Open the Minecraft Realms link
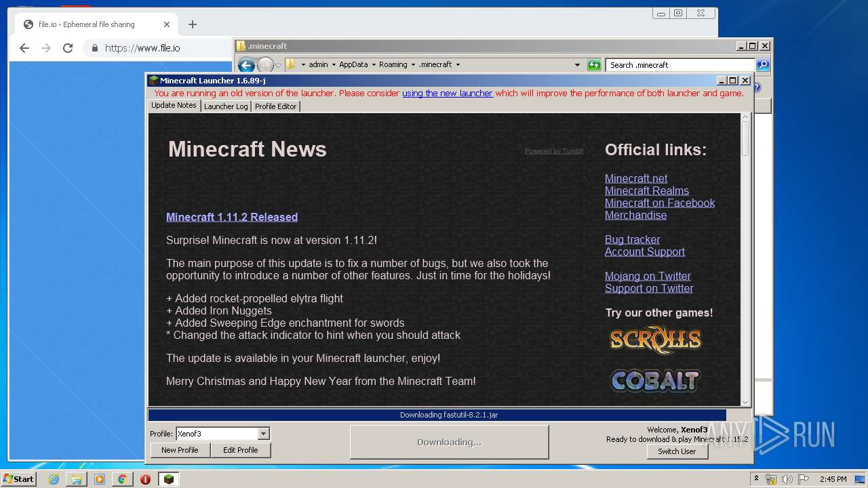Screen dimensions: 868x488 [x=647, y=190]
